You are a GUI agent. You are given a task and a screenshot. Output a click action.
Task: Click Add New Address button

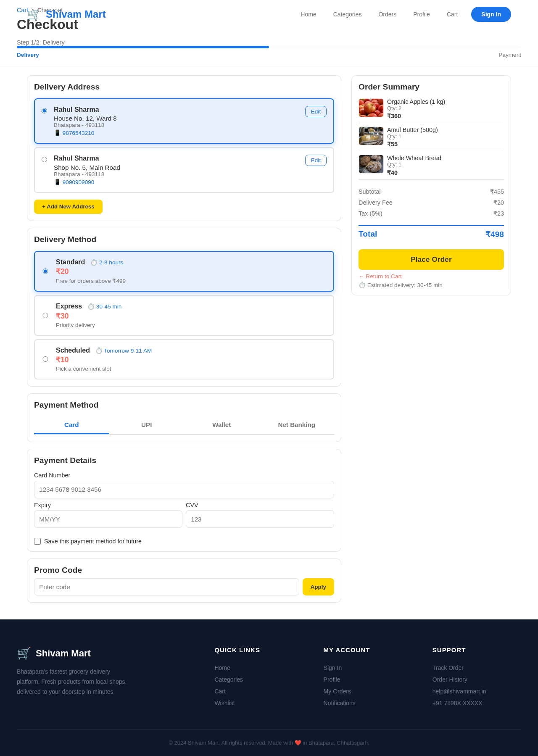point(68,207)
